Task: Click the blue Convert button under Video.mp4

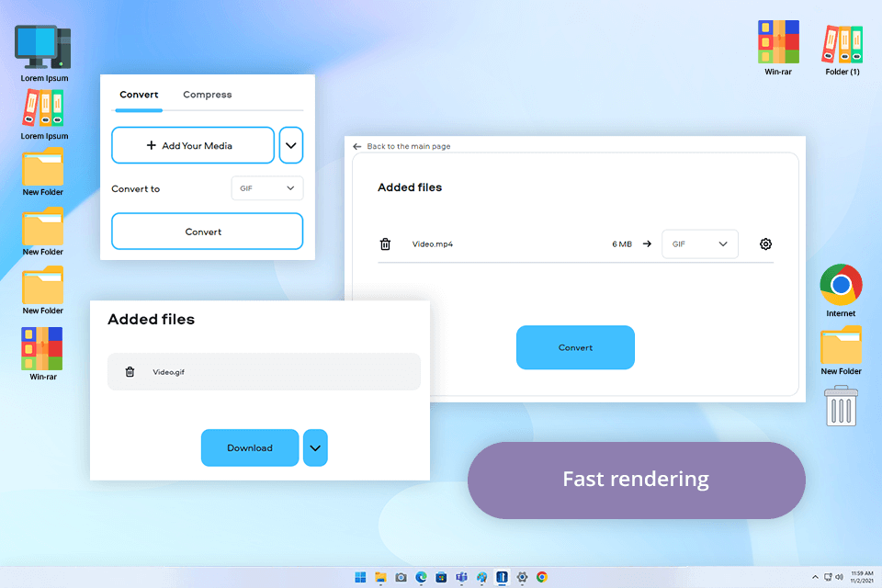Action: (575, 347)
